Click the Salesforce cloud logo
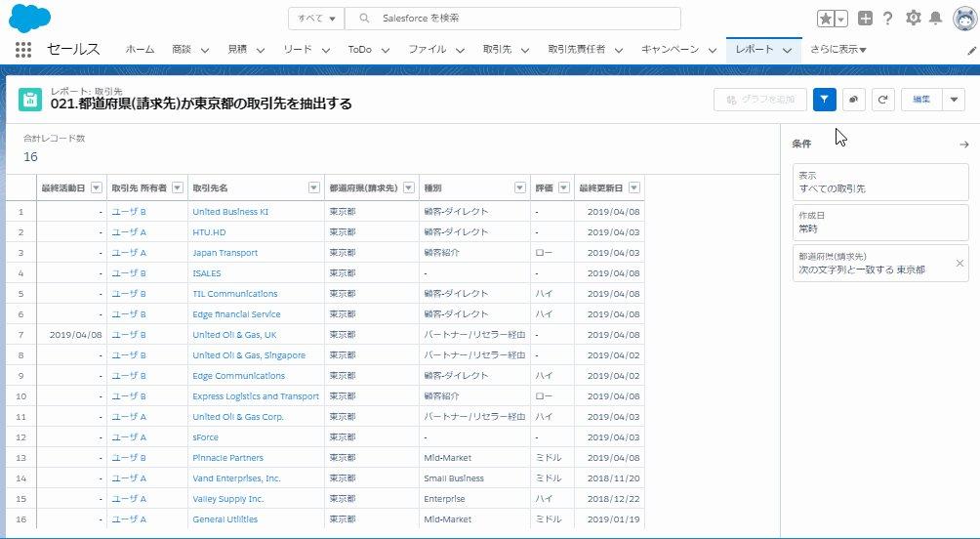Viewport: 980px width, 539px height. [x=29, y=19]
